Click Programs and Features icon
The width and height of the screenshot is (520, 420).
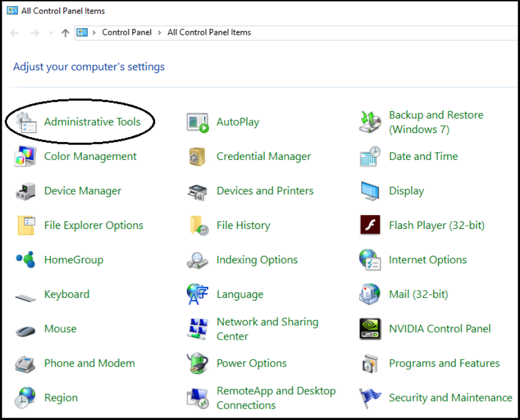370,364
